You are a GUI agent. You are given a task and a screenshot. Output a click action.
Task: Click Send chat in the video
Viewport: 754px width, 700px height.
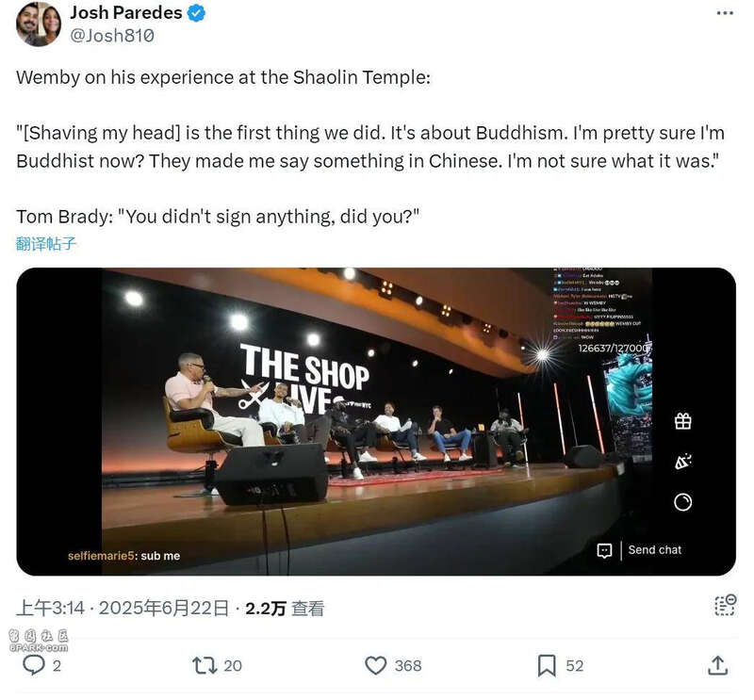point(654,550)
